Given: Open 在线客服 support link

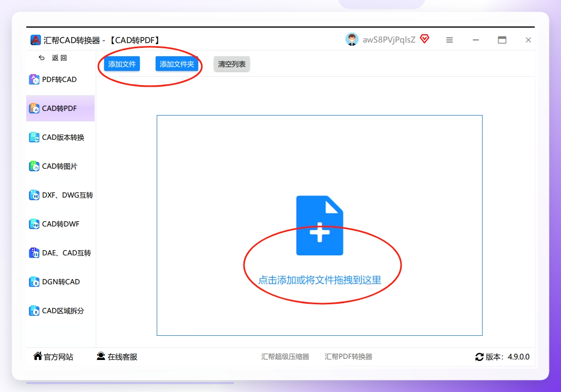Looking at the screenshot, I should (x=117, y=357).
